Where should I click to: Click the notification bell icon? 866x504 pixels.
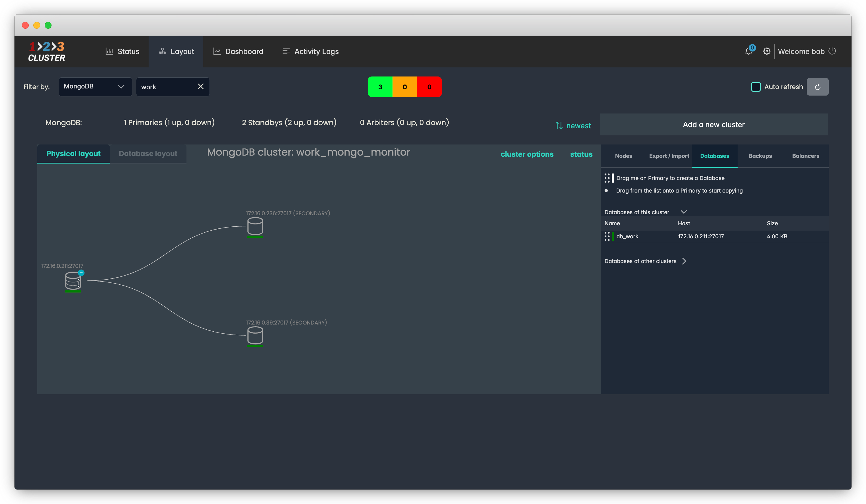[748, 51]
